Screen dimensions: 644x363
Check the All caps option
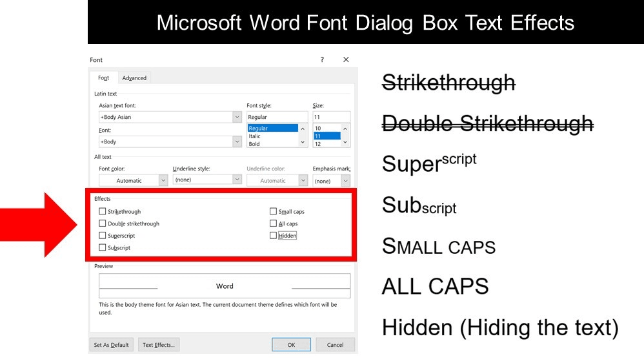pyautogui.click(x=274, y=223)
